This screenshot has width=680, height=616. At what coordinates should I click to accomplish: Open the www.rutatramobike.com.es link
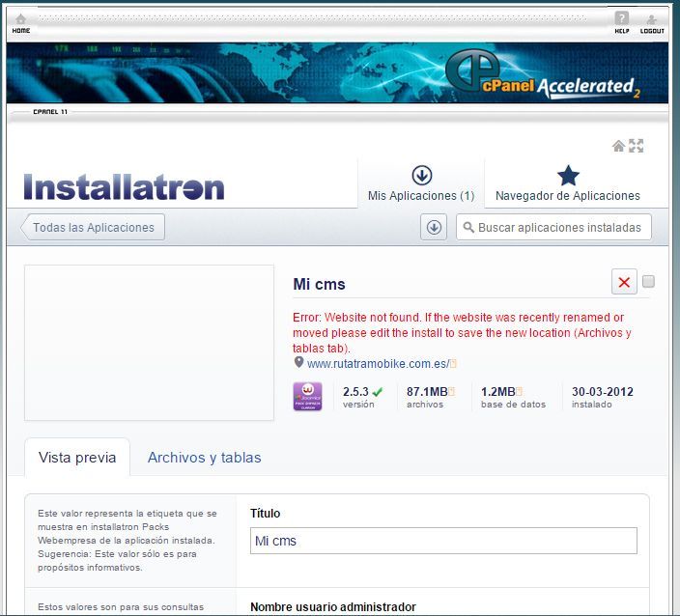(x=378, y=364)
